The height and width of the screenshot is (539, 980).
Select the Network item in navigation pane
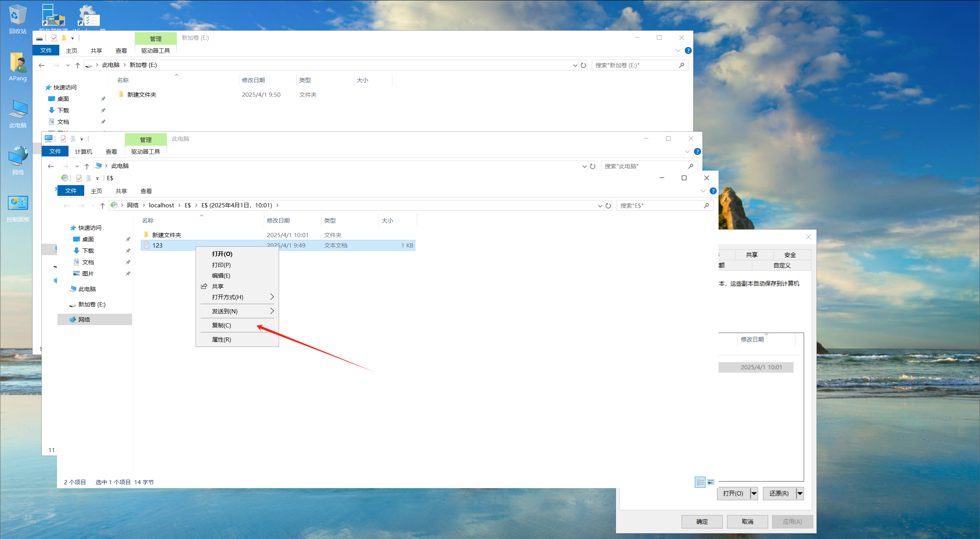(84, 320)
